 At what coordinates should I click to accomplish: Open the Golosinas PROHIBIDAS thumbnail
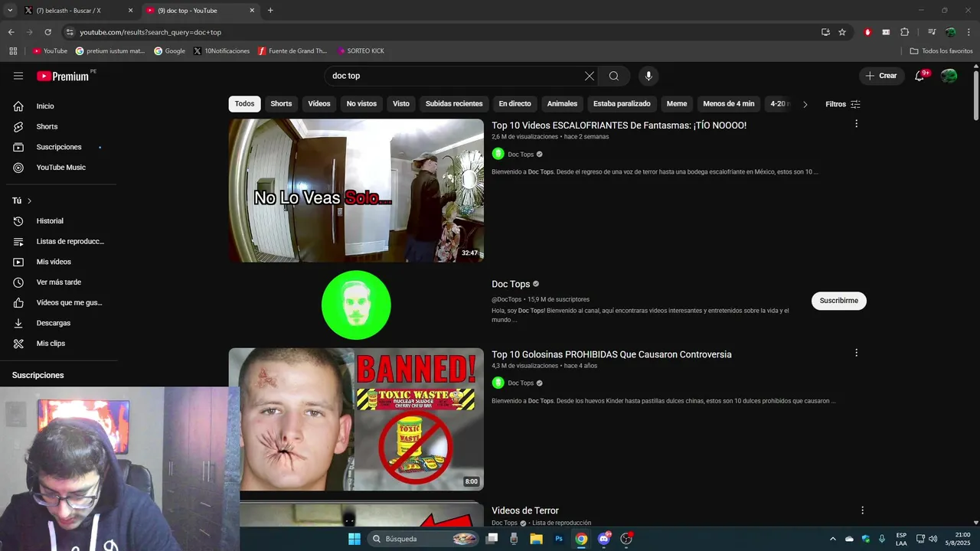(x=356, y=419)
